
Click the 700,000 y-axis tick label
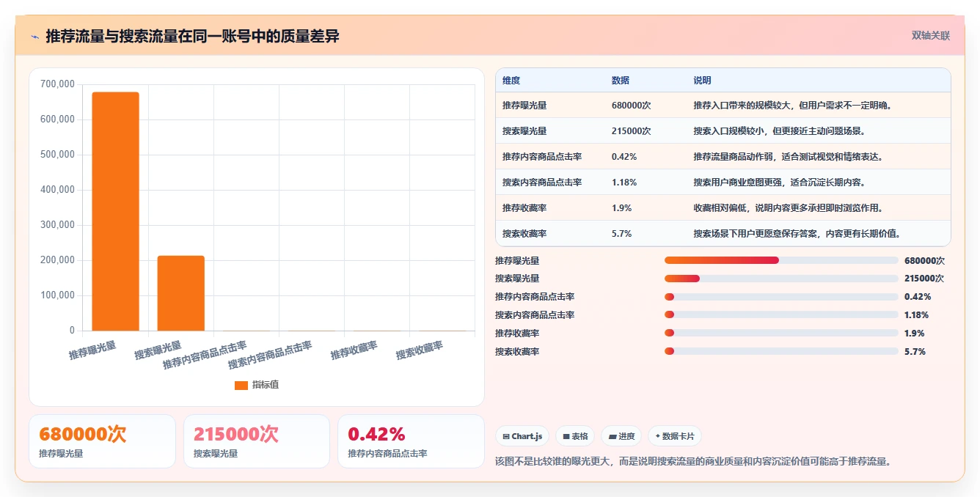point(57,84)
